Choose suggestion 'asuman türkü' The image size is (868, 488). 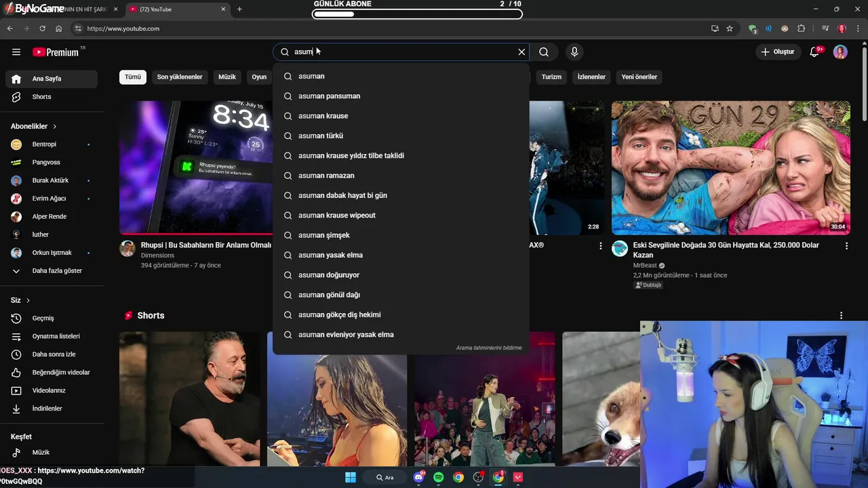pos(401,136)
